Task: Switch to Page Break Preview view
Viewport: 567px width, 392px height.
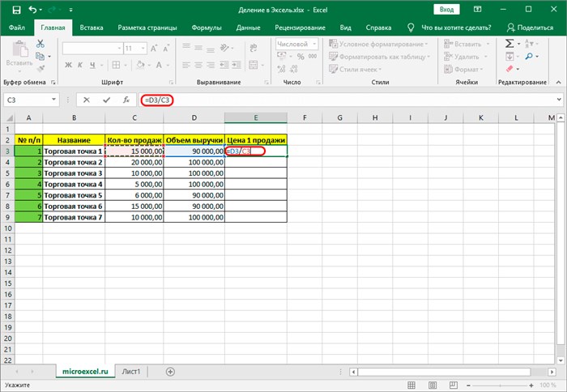Action: [454, 386]
